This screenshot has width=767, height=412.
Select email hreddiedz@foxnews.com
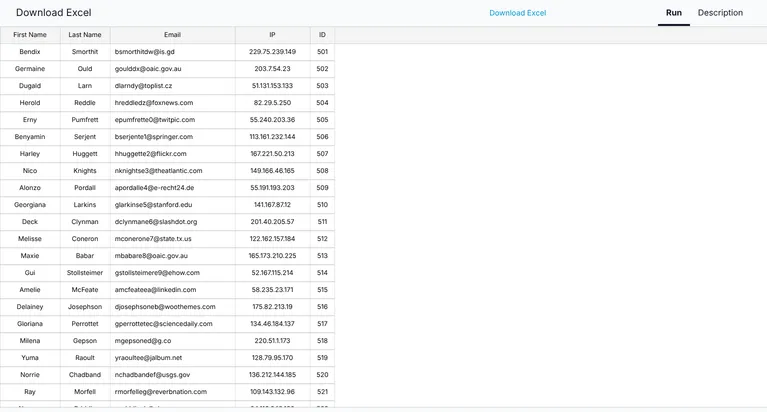click(173, 103)
